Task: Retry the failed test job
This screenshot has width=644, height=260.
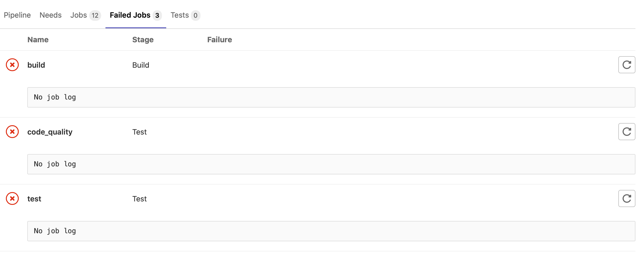Action: pyautogui.click(x=626, y=198)
